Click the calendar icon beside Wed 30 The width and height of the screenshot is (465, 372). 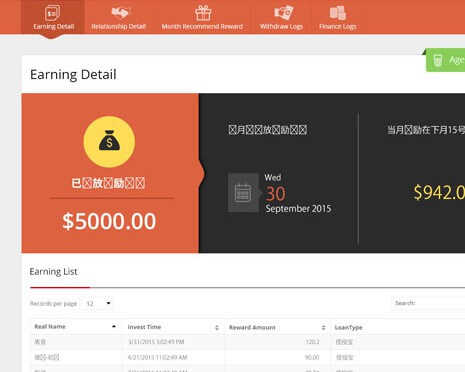(x=243, y=193)
